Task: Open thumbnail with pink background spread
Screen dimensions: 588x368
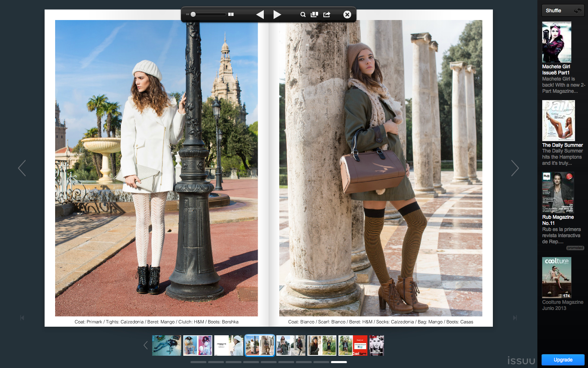Action: click(x=198, y=346)
